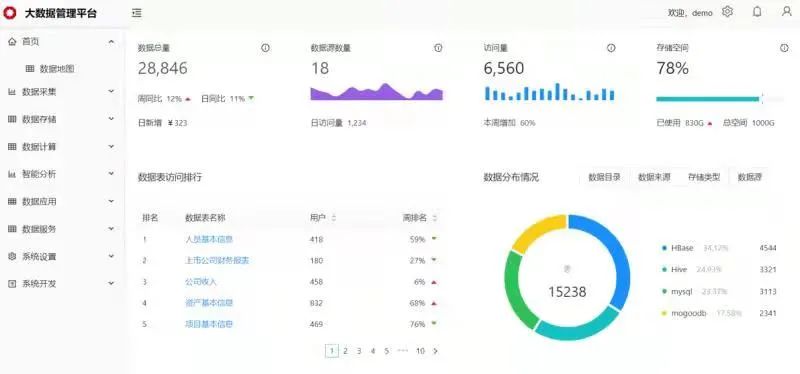Click the 欢迎, demo greeting text

tap(690, 13)
